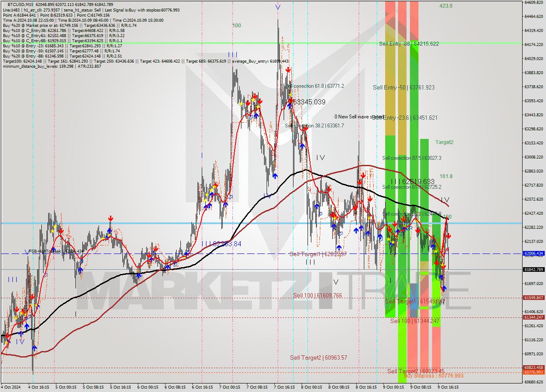Click the '9 Oct 16:15' time axis label
Image resolution: width=546 pixels, height=392 pixels.
tap(448, 387)
